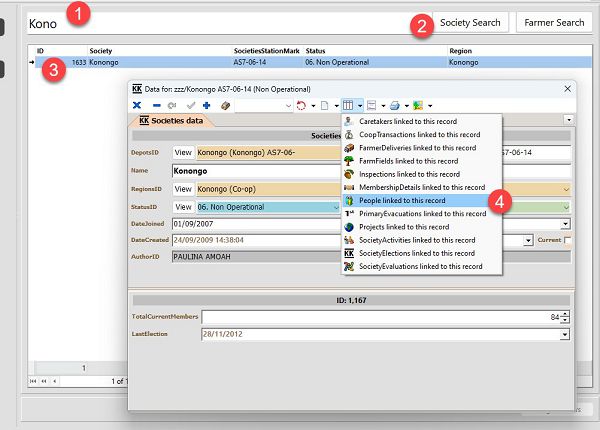
Task: Click View button next to StatusID
Action: point(183,207)
